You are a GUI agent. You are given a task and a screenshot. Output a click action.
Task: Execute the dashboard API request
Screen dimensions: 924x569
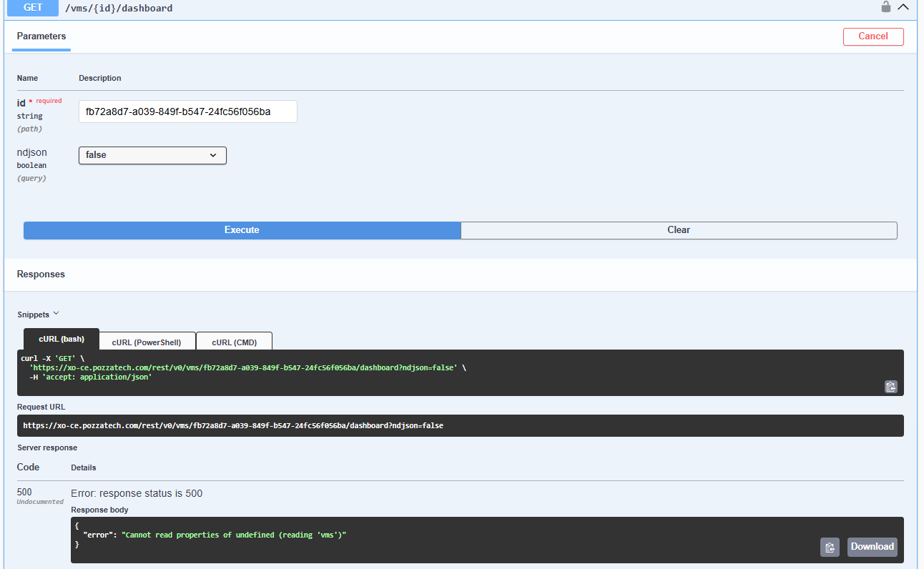[x=242, y=229]
